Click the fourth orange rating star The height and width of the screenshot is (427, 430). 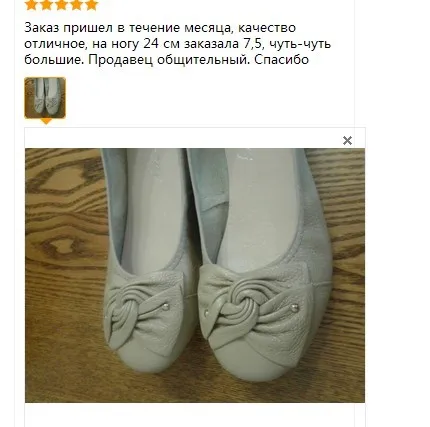tap(76, 5)
